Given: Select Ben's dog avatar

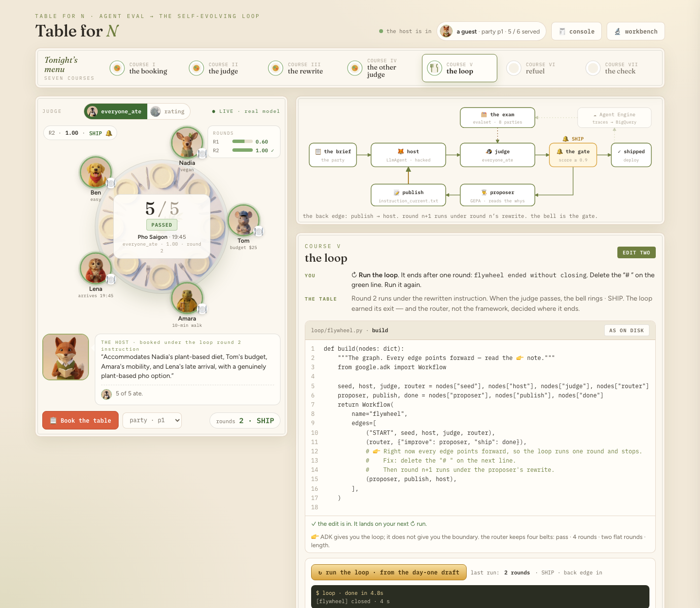Looking at the screenshot, I should 96,172.
